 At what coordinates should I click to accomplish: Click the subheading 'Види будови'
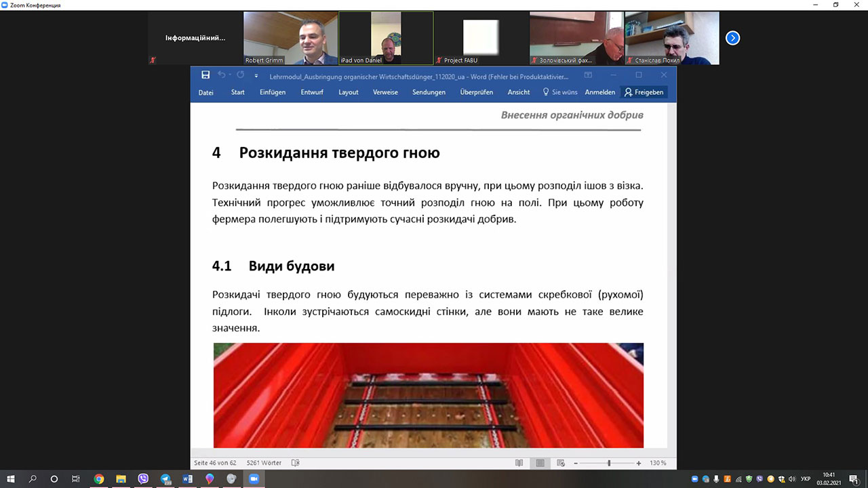click(292, 266)
